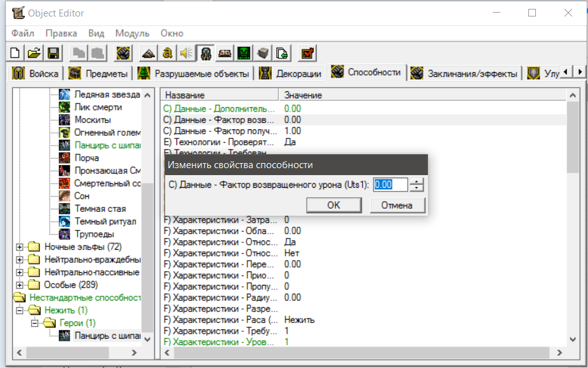This screenshot has height=368, width=588.
Task: Cancel the dialog with Отмена
Action: coord(397,206)
